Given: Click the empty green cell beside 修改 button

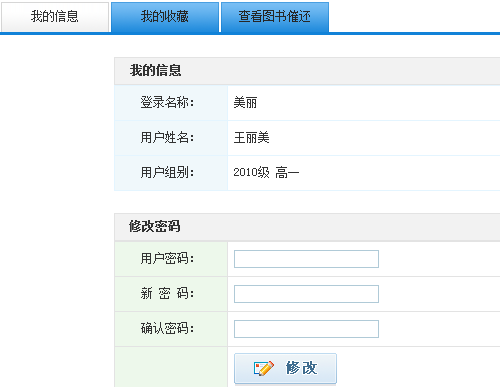Looking at the screenshot, I should (171, 367).
